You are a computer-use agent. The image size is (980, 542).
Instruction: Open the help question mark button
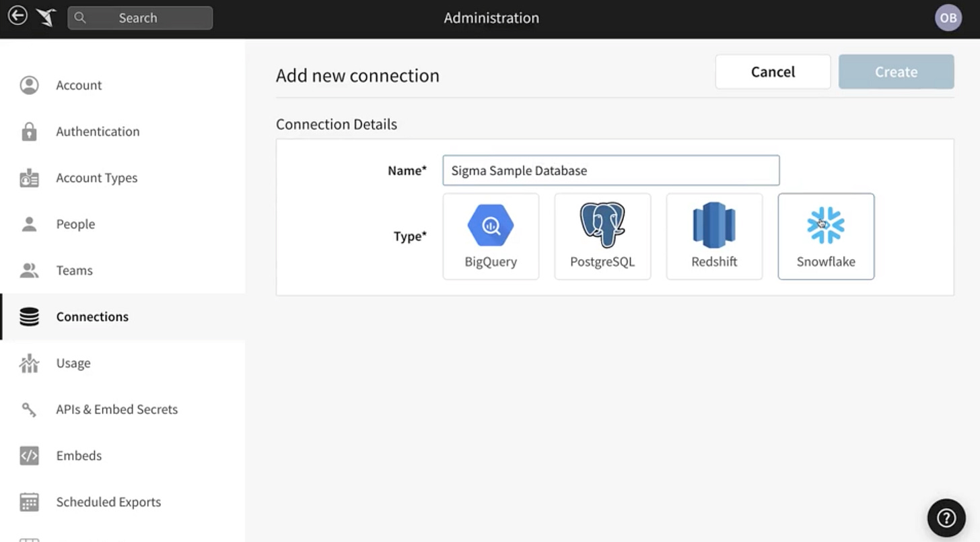pyautogui.click(x=946, y=518)
